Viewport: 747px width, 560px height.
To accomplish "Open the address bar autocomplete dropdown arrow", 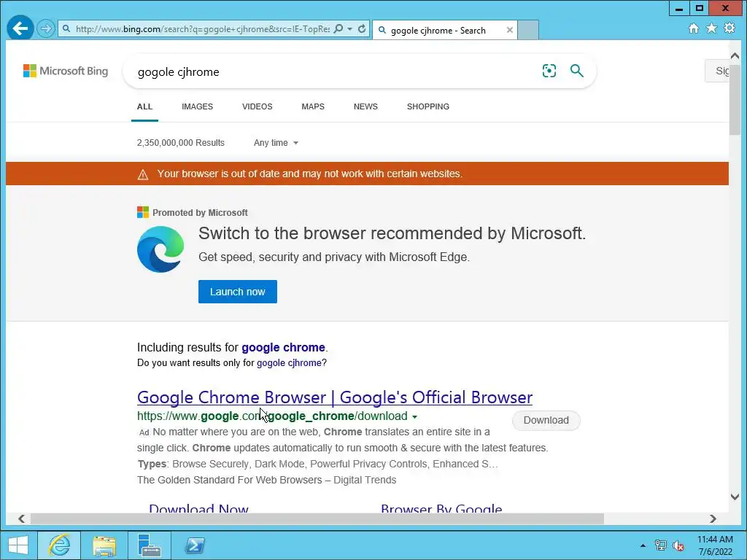I will coord(349,29).
